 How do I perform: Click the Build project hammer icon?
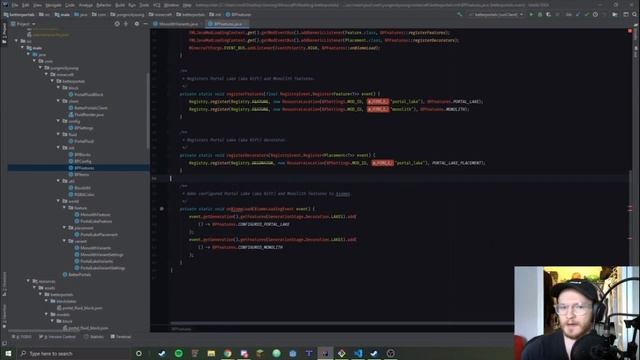click(x=460, y=14)
